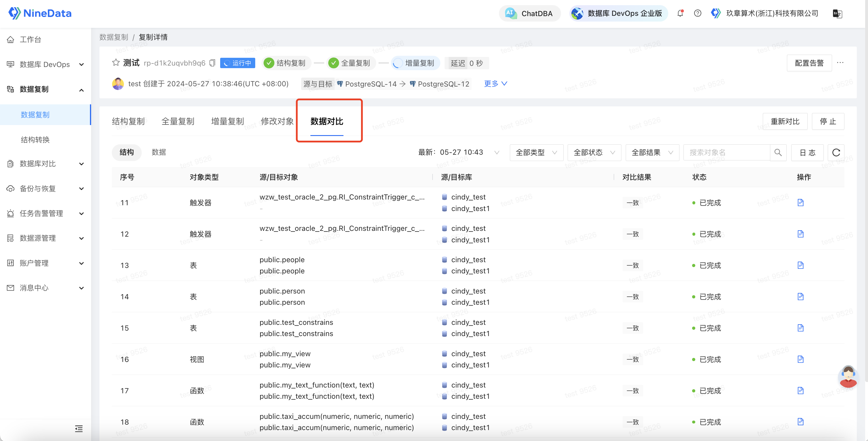Click 数据复制 breadcrumb link
Image resolution: width=868 pixels, height=441 pixels.
tap(114, 37)
